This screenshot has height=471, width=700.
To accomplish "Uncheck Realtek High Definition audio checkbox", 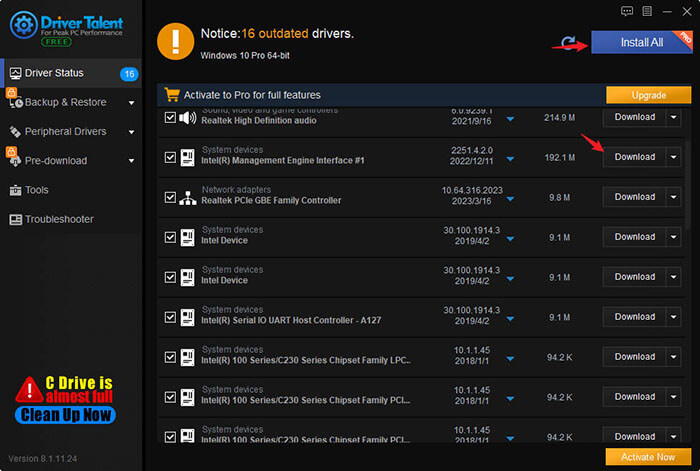I will tap(170, 117).
